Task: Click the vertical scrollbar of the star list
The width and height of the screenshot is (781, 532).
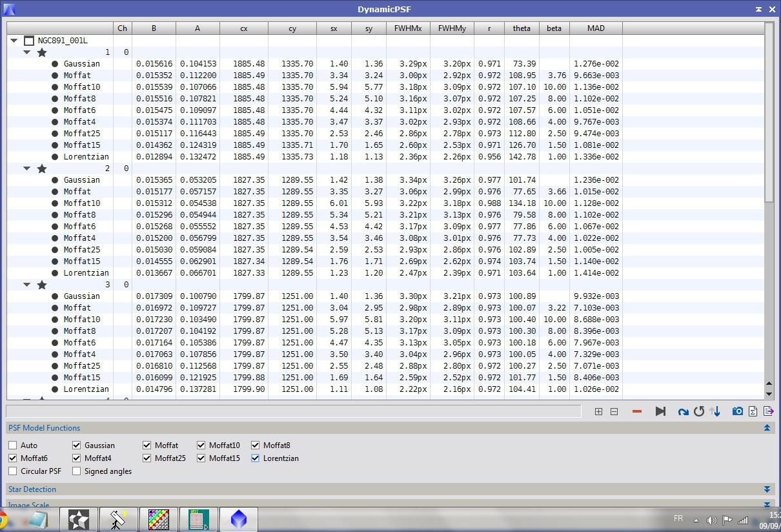Action: pyautogui.click(x=769, y=113)
